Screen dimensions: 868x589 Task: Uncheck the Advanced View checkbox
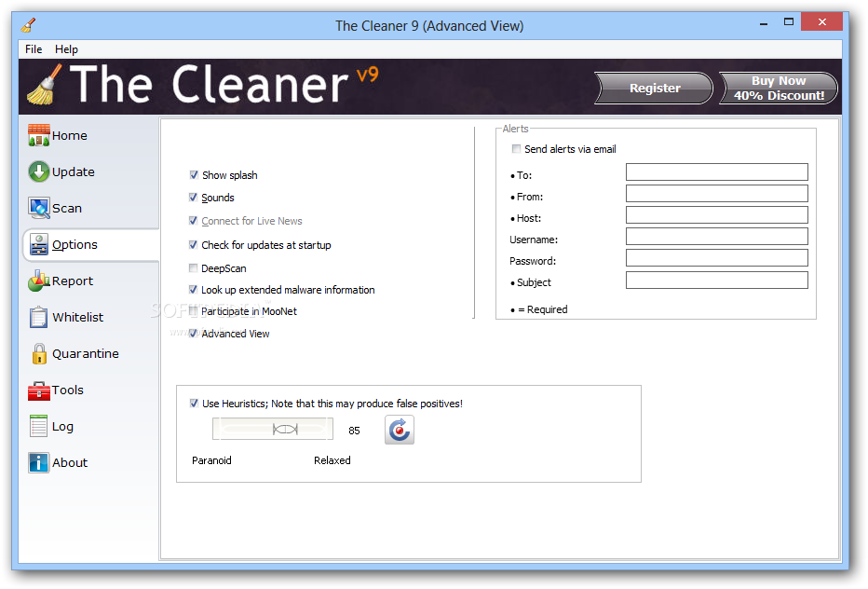[193, 334]
